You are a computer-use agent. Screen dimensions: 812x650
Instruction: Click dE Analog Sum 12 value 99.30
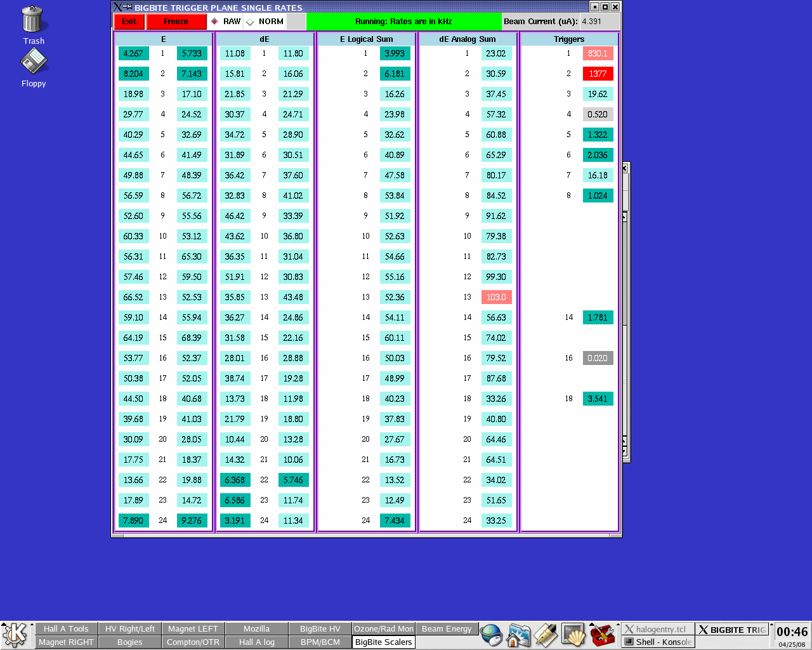[x=496, y=277]
